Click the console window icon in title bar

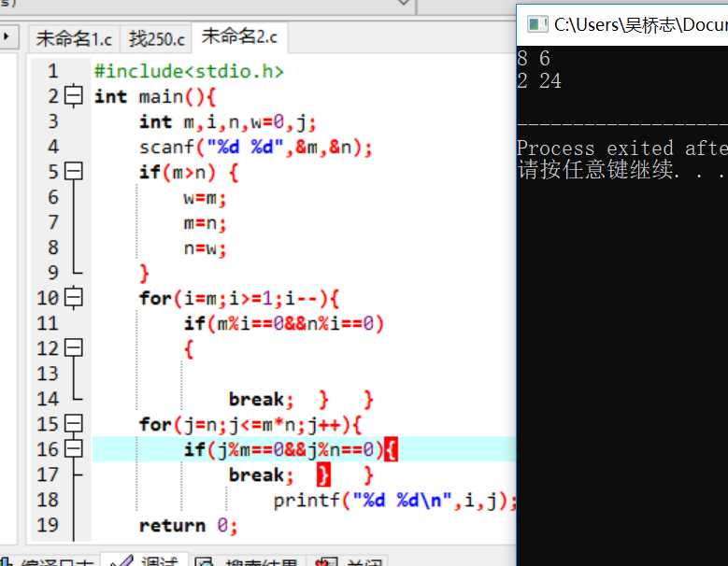click(537, 23)
